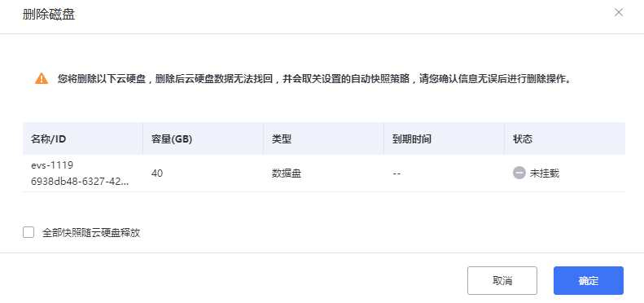Click the 数据盘 type cell
644x303 pixels.
(x=287, y=173)
